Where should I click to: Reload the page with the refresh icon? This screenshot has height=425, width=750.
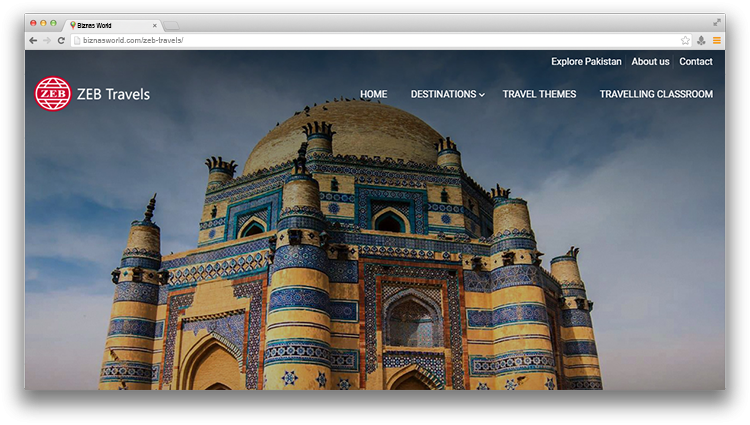(x=60, y=40)
